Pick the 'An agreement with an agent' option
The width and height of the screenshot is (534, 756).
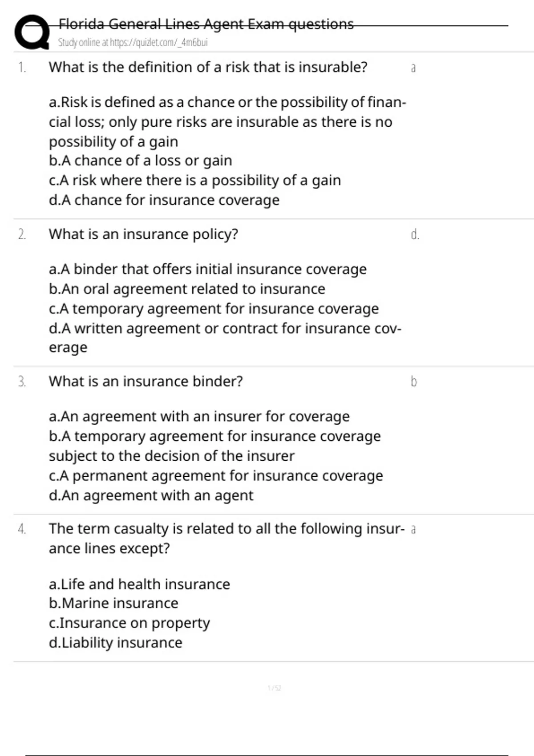(x=151, y=495)
